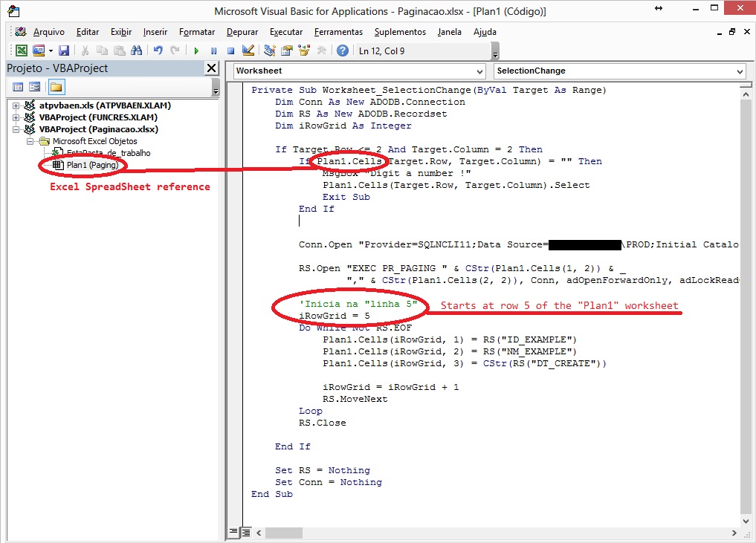Open the Exibir menu
This screenshot has width=756, height=543.
point(121,32)
